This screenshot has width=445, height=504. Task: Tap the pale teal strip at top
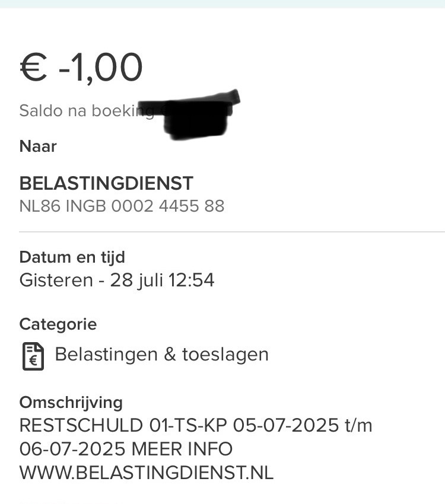(x=223, y=4)
